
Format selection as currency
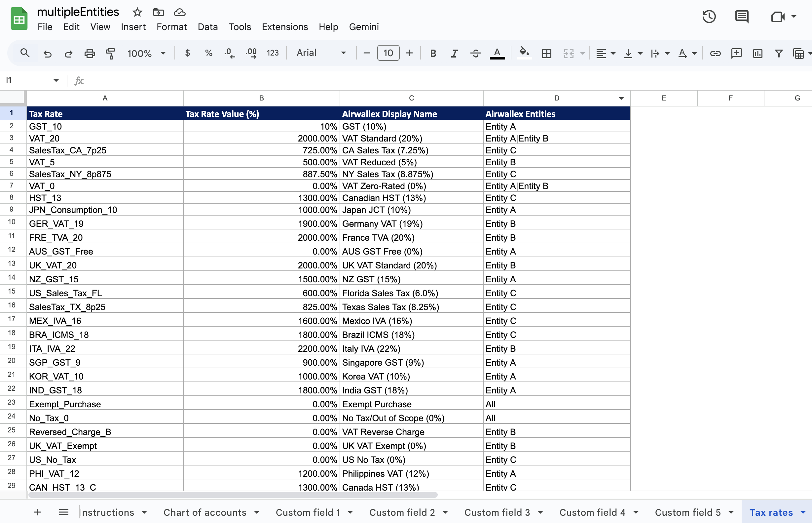click(x=187, y=53)
